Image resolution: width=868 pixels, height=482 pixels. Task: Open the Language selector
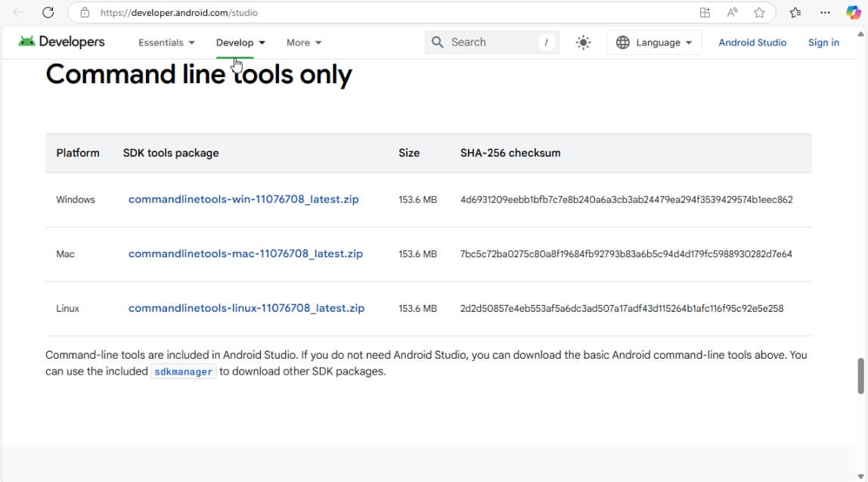[655, 42]
